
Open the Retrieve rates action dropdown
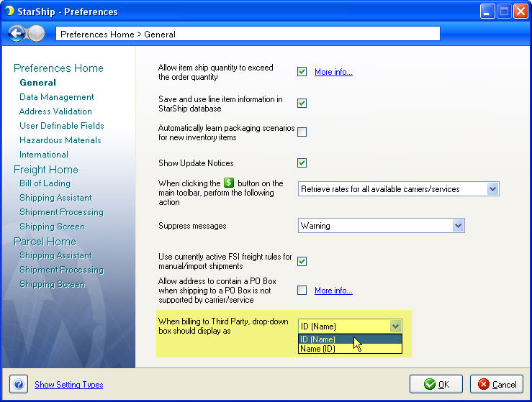point(398,189)
